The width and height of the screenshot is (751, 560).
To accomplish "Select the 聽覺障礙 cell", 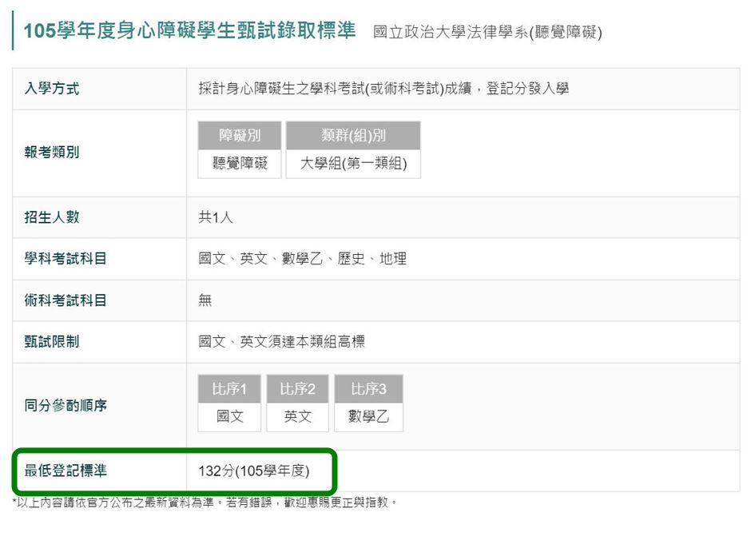I will point(240,163).
